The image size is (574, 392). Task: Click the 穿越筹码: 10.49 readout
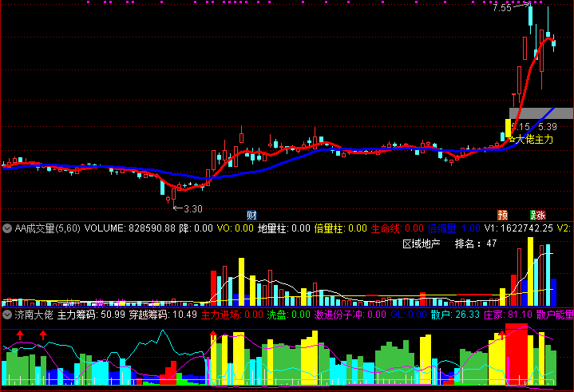click(x=163, y=315)
